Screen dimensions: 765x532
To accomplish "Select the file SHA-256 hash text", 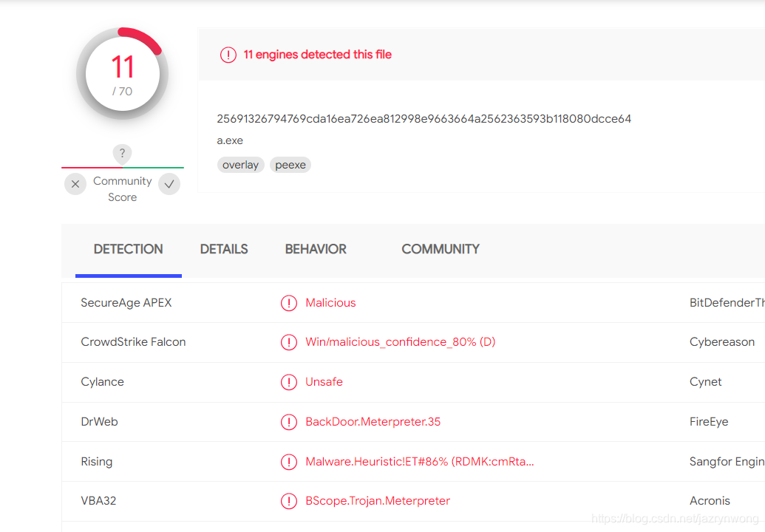I will (x=424, y=119).
